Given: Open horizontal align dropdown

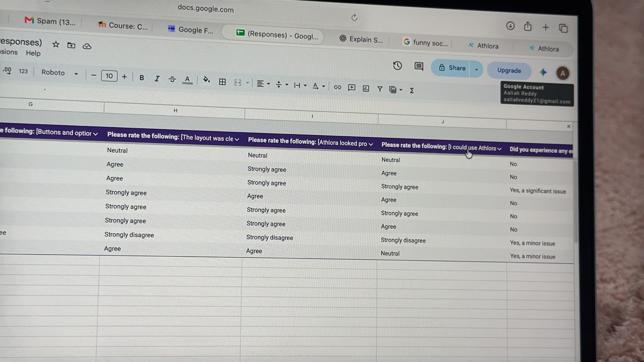Looking at the screenshot, I should tap(263, 84).
